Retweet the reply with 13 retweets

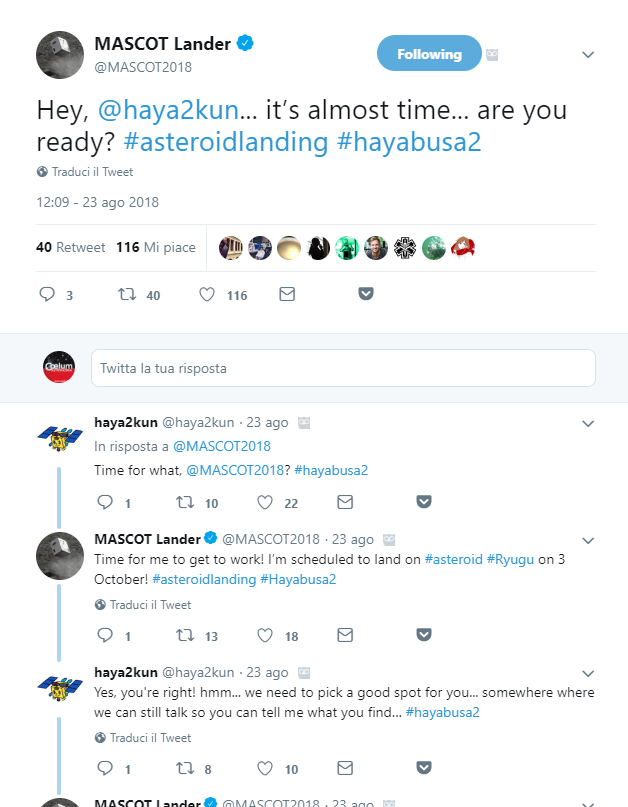pyautogui.click(x=184, y=635)
